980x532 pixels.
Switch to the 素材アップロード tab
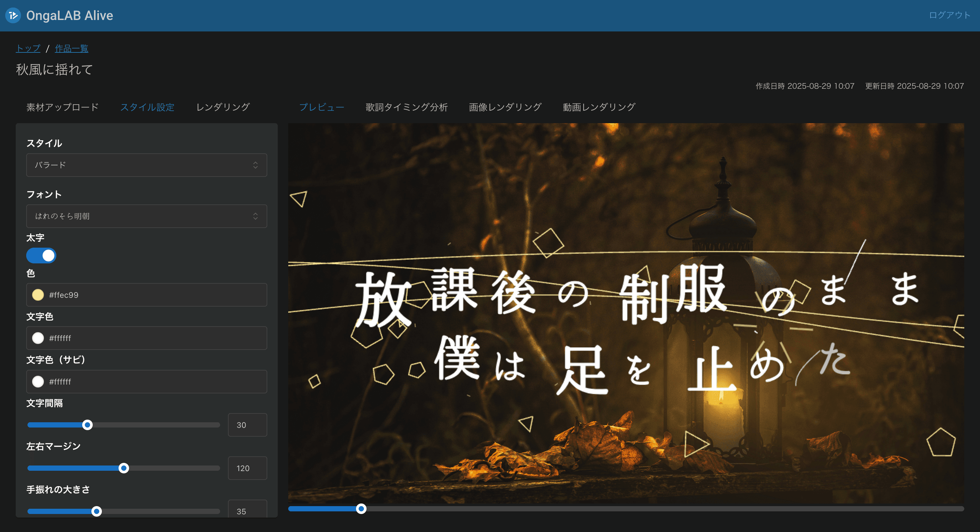[x=62, y=107]
